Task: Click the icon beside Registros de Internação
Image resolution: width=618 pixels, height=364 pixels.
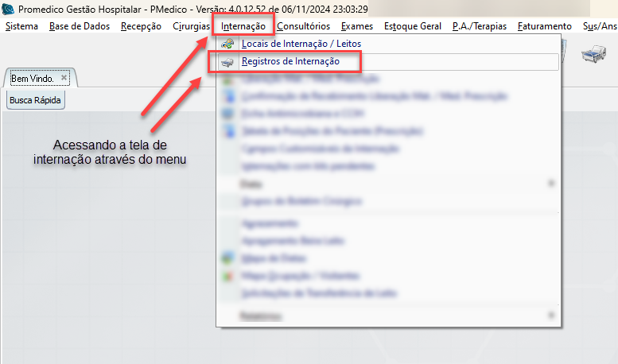Action: pyautogui.click(x=228, y=61)
